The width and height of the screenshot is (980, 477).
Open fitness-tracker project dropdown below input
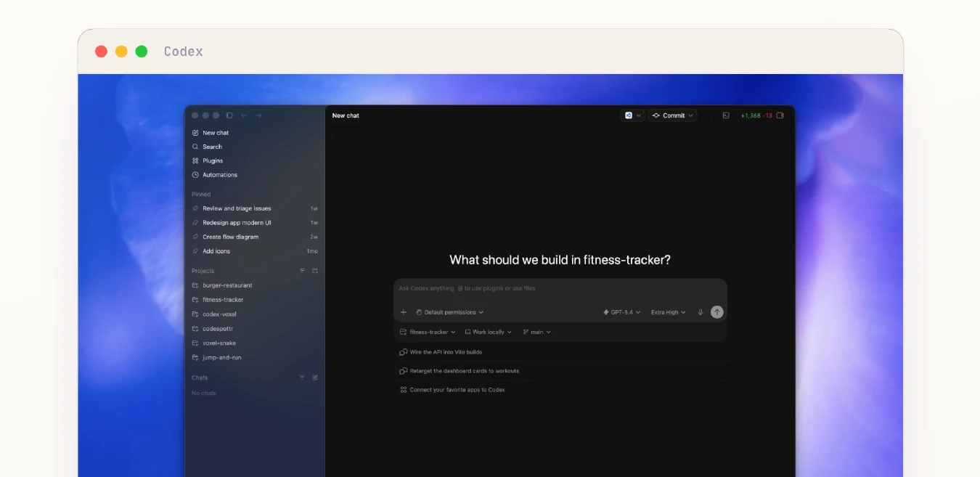pyautogui.click(x=428, y=332)
